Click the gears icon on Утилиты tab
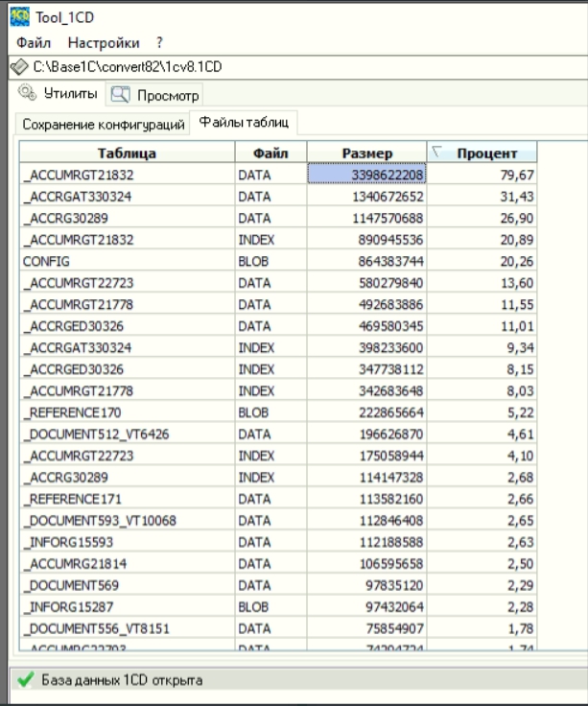This screenshot has height=706, width=588. tap(27, 94)
